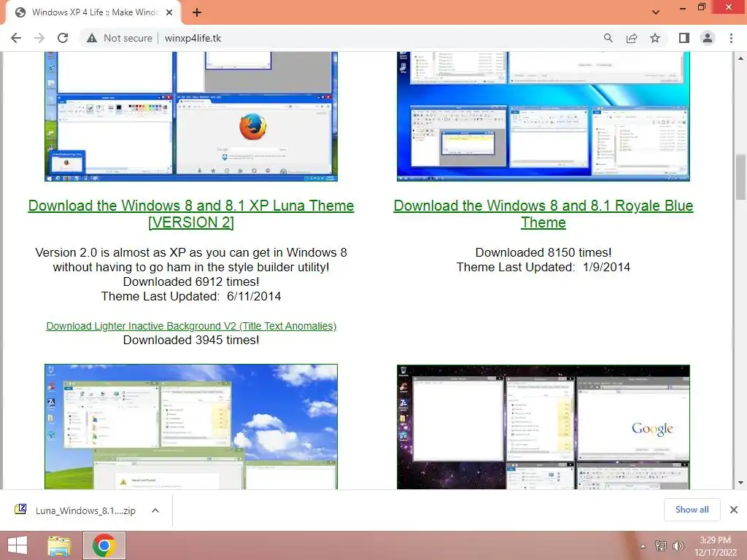Click the text Downloaded 3945 times!

[x=191, y=340]
